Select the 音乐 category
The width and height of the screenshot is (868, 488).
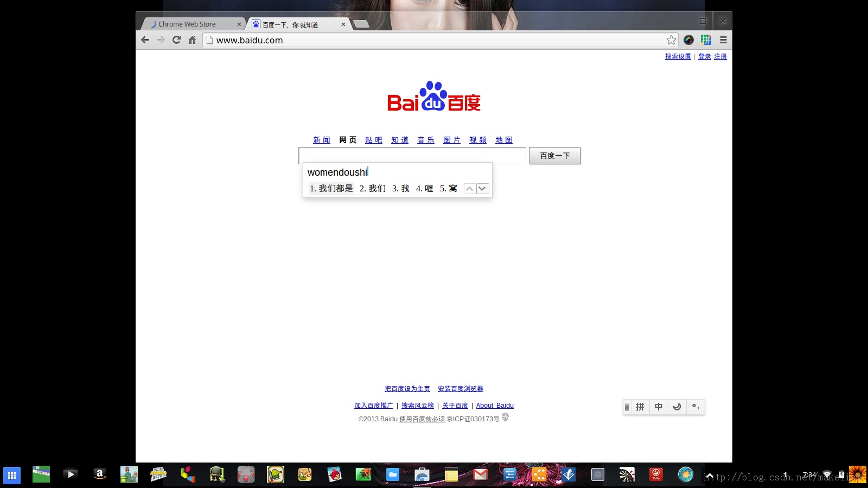(426, 140)
